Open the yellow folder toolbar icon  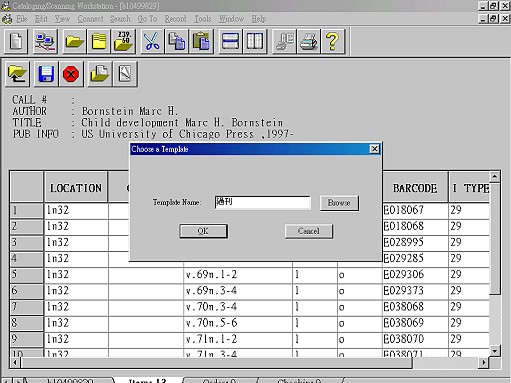74,41
